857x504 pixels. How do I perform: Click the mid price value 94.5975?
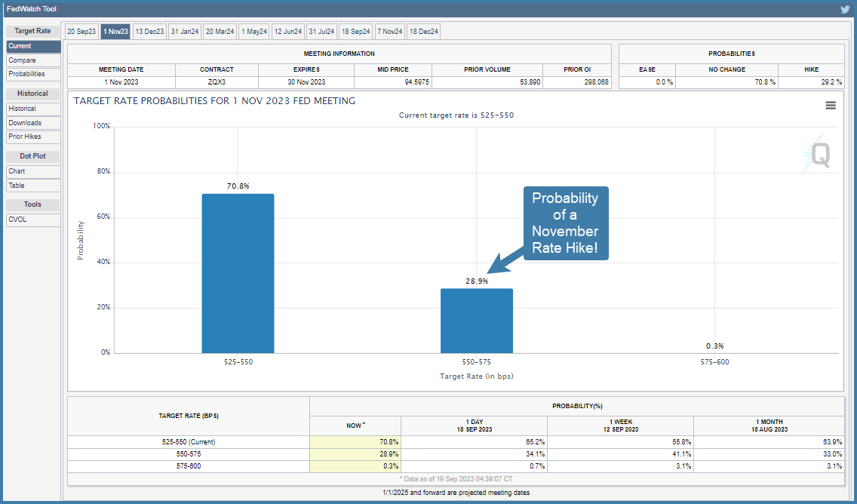(x=417, y=82)
